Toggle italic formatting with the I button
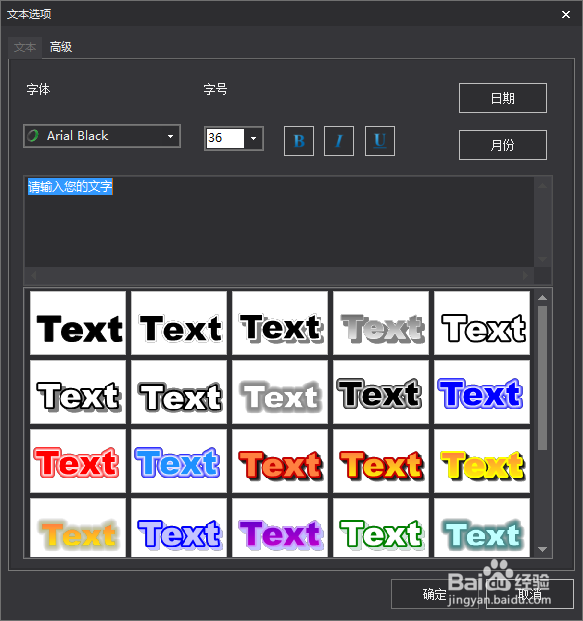This screenshot has width=583, height=621. coord(339,141)
